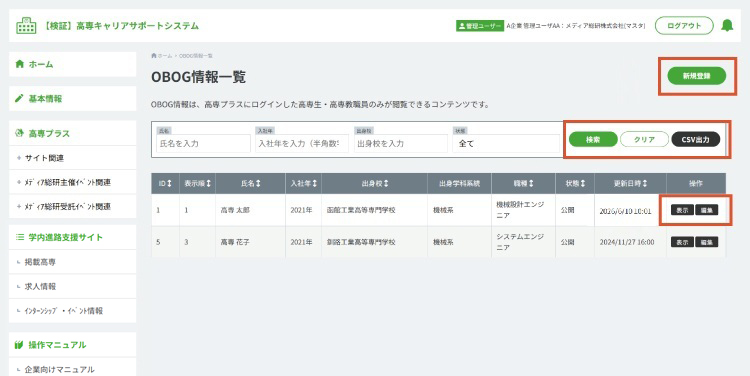Sort by 表示順 column arrows
The width and height of the screenshot is (750, 376).
point(209,184)
